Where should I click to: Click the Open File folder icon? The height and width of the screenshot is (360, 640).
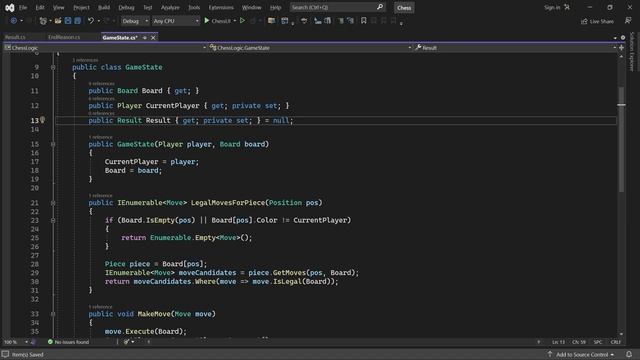coord(58,21)
